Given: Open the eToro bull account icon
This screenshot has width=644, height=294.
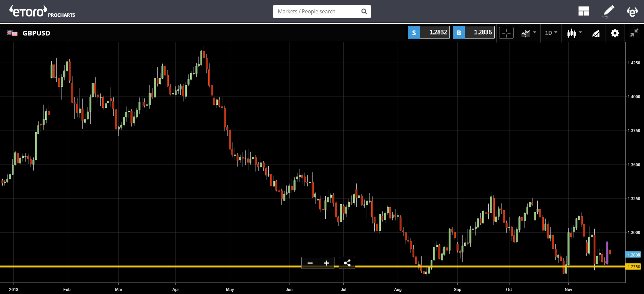Looking at the screenshot, I should [x=632, y=12].
